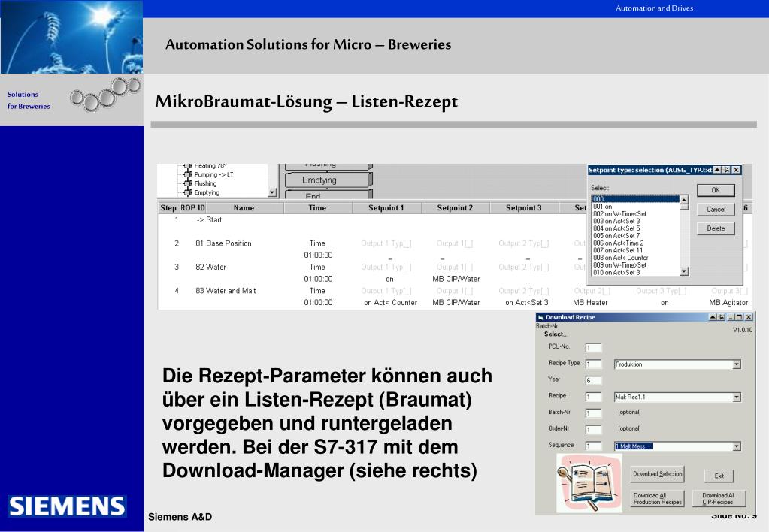The image size is (769, 532).
Task: Click the Setpoint 1 column header
Action: pyautogui.click(x=386, y=208)
